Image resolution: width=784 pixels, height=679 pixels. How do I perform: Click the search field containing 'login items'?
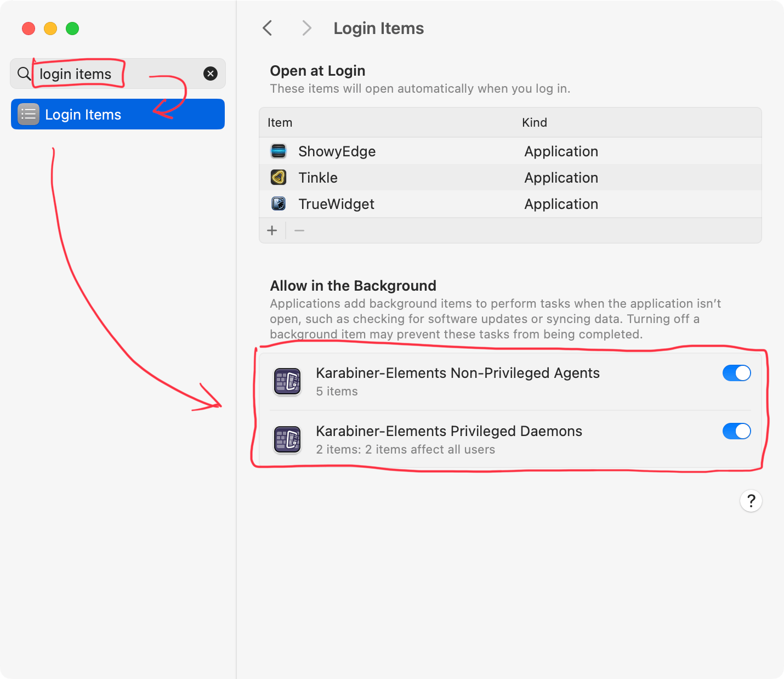(x=118, y=73)
